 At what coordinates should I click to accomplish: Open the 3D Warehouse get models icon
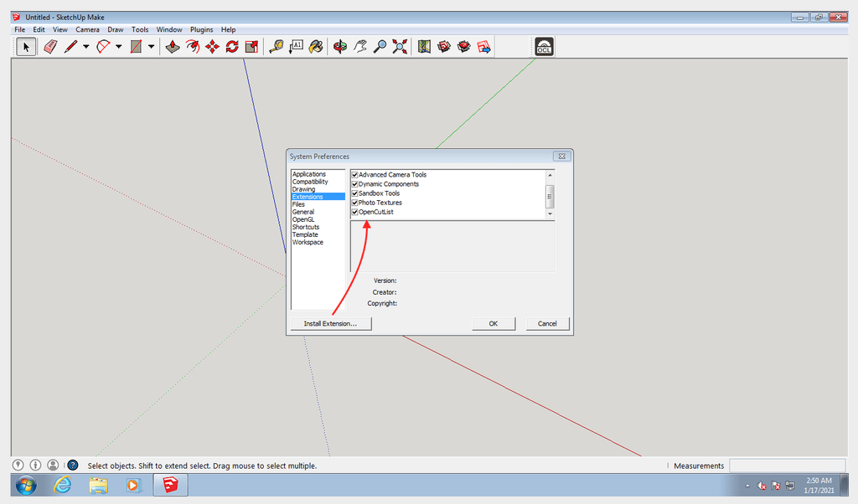(x=444, y=47)
